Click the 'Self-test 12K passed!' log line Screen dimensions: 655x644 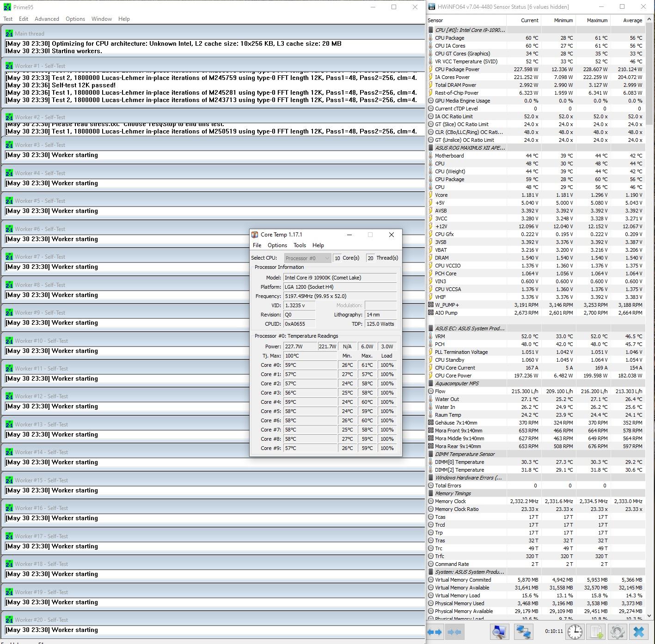[x=84, y=85]
